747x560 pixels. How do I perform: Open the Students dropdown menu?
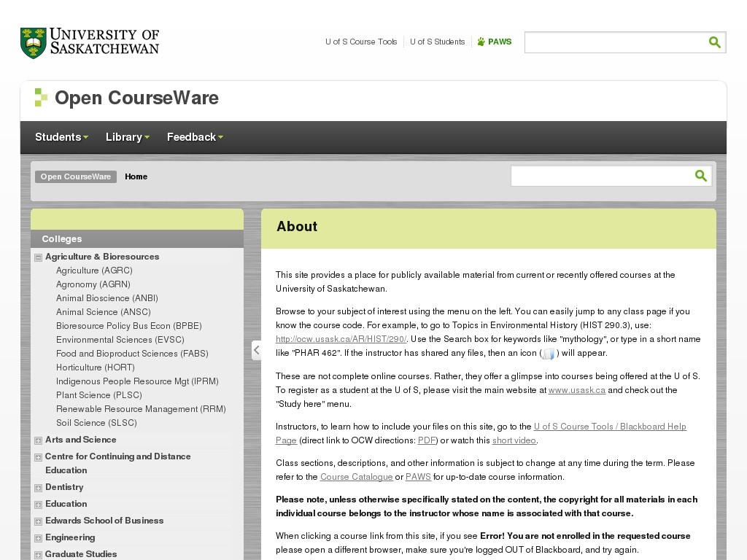61,137
